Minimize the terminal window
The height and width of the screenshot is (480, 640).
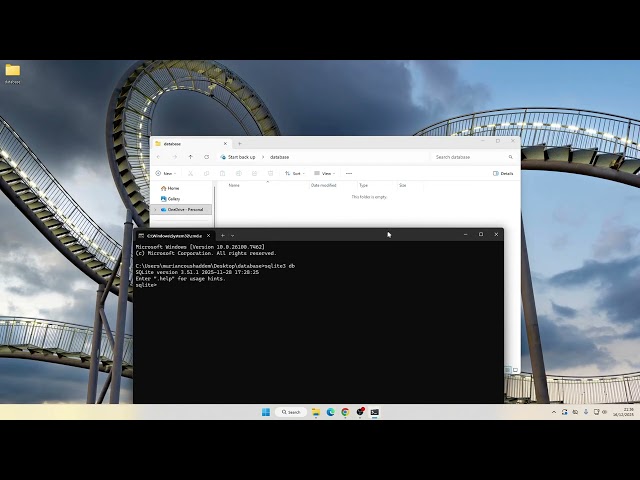point(465,235)
